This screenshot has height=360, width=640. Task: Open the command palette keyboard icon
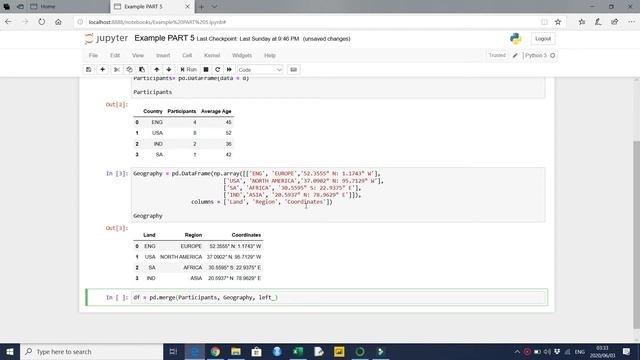[293, 70]
